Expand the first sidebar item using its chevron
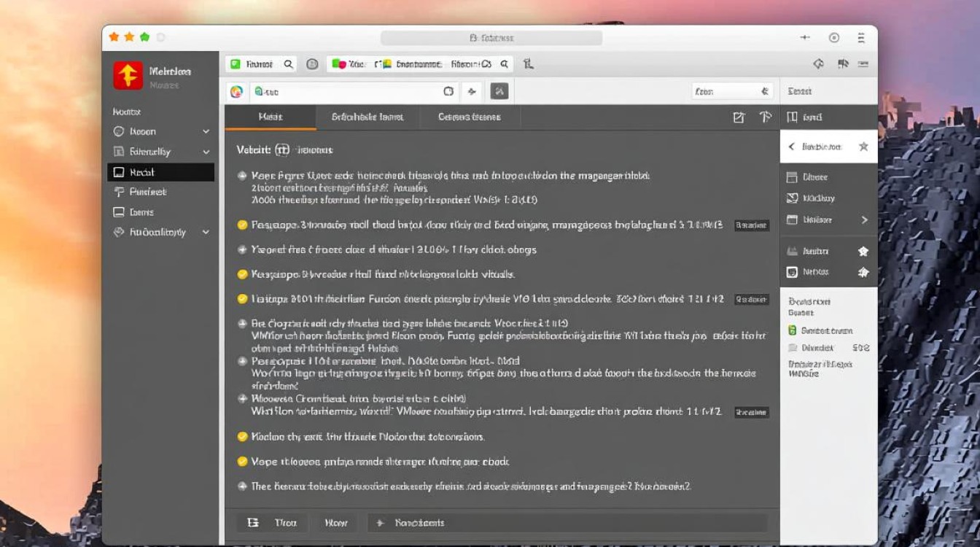 click(206, 132)
